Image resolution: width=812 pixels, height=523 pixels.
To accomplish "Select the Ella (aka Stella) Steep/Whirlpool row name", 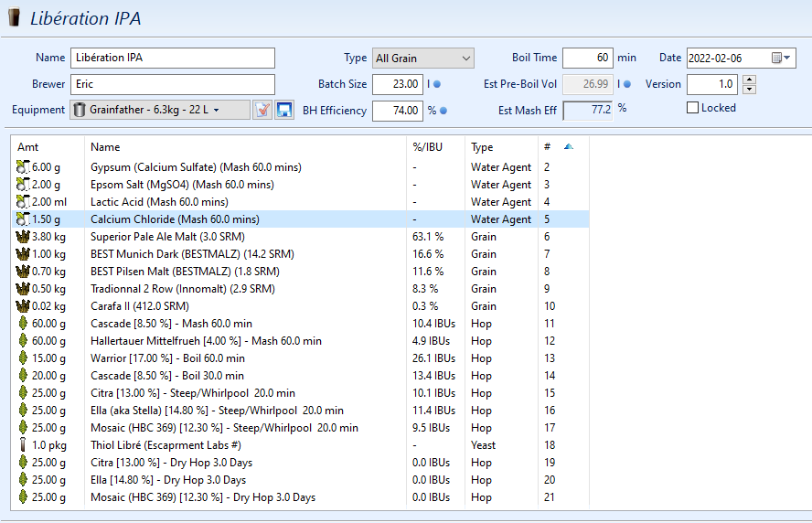I will [217, 411].
